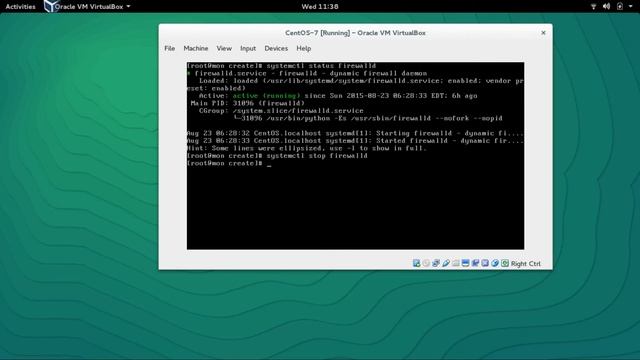Image resolution: width=640 pixels, height=360 pixels.
Task: Click the CentOS-7 [Running] window title bar
Action: point(355,33)
